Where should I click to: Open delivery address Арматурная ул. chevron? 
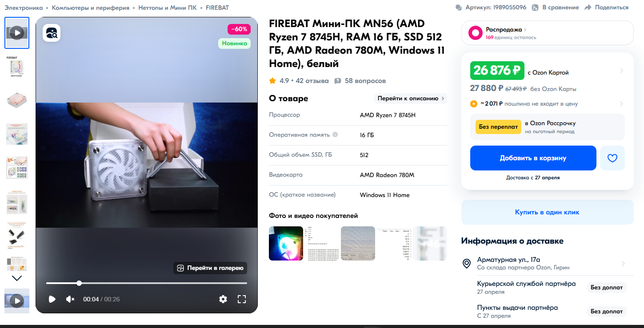(x=623, y=264)
